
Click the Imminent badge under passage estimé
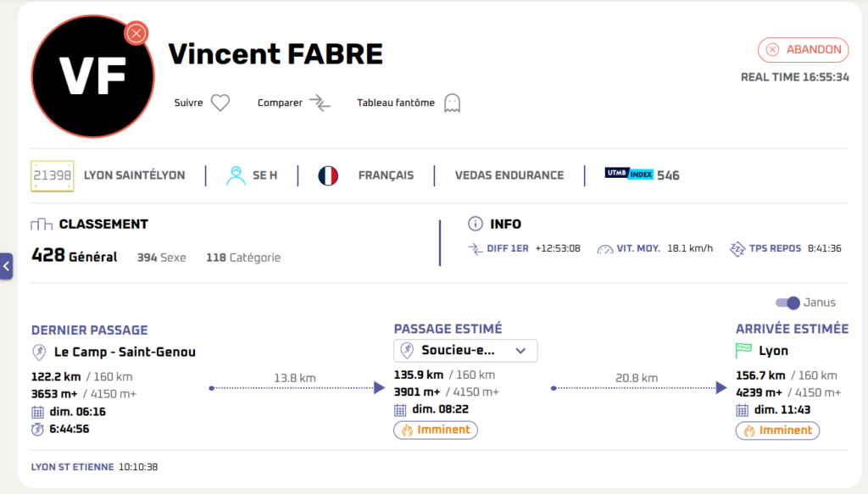point(436,430)
